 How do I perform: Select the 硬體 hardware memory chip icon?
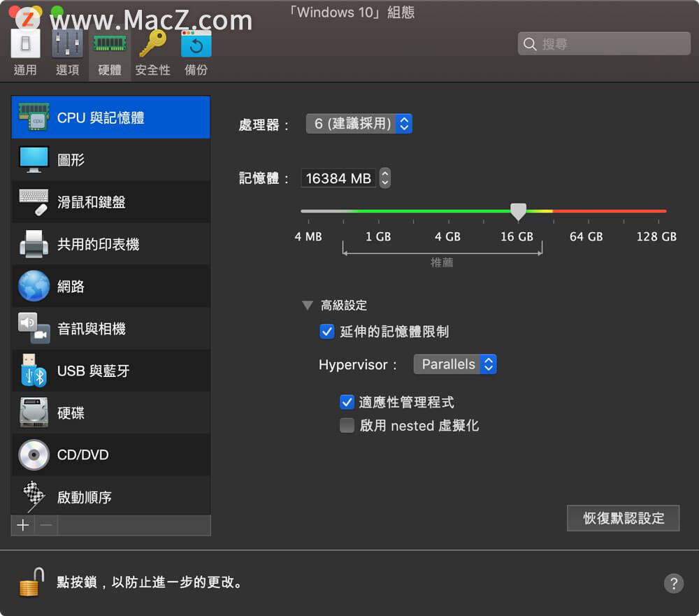click(x=110, y=43)
